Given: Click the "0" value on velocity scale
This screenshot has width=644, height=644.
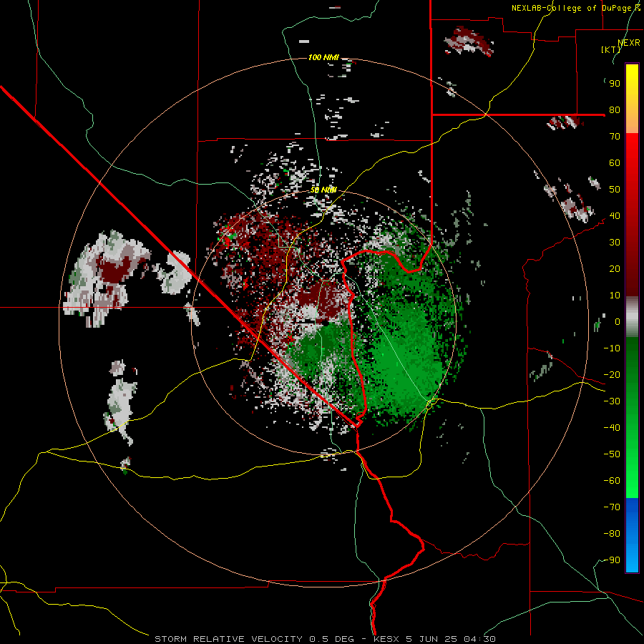Looking at the screenshot, I should pos(618,321).
